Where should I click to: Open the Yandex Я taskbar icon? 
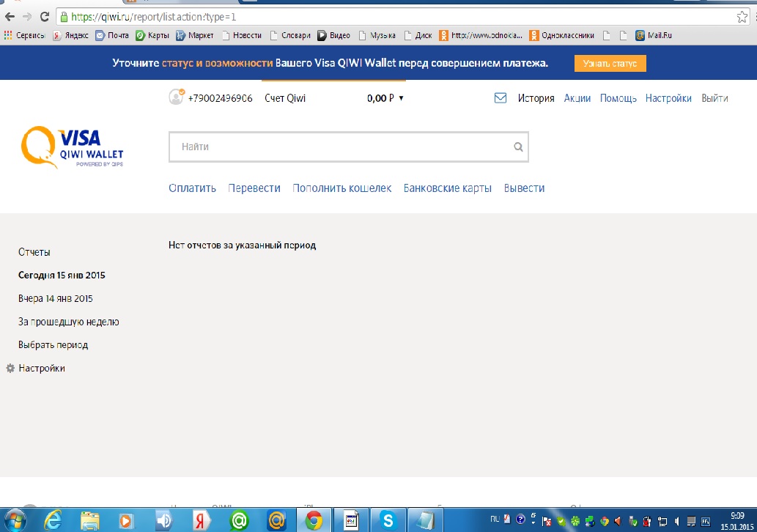[x=202, y=520]
